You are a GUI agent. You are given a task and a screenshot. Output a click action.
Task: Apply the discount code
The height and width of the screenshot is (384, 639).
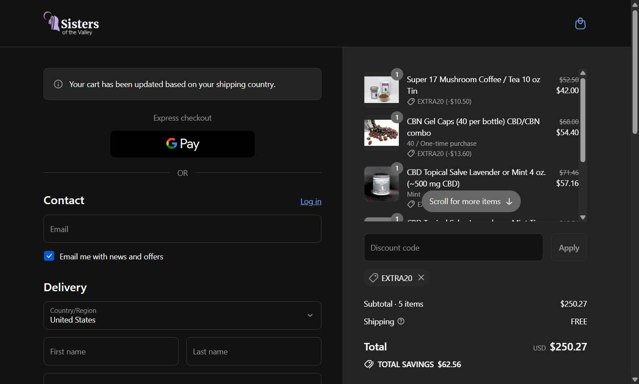pos(569,248)
